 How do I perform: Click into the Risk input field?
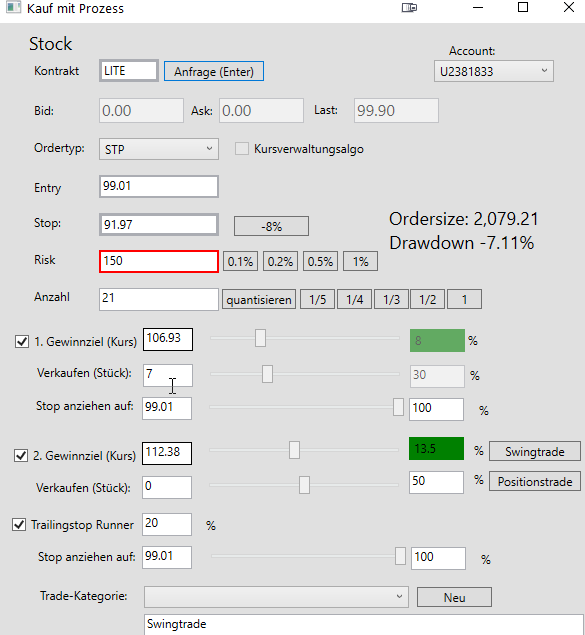click(159, 261)
